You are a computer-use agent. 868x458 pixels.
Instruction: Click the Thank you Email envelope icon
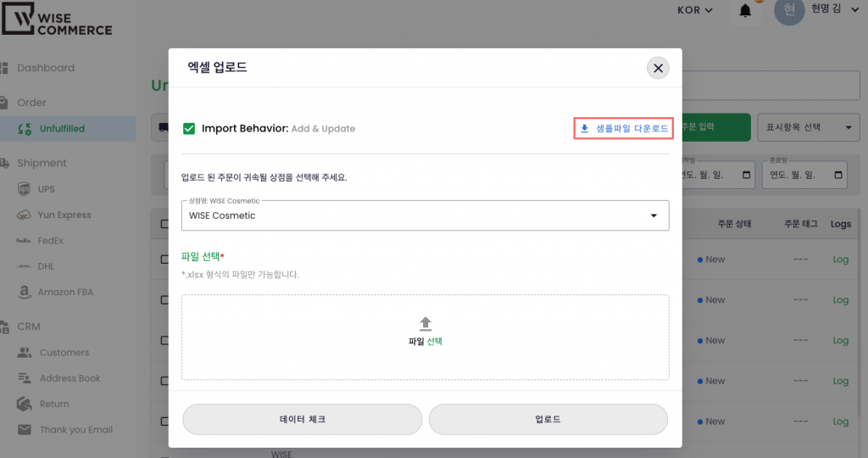tap(25, 430)
